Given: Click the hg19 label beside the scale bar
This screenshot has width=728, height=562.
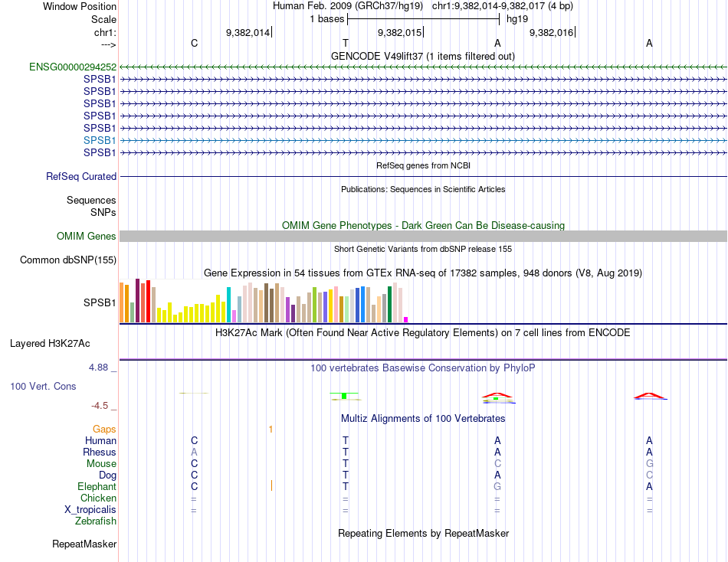Looking at the screenshot, I should click(517, 19).
